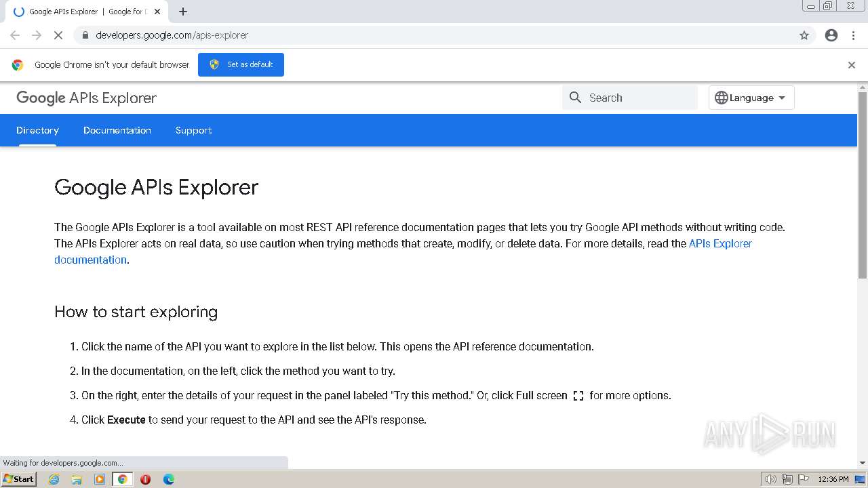Bookmark this page with the star

804,35
